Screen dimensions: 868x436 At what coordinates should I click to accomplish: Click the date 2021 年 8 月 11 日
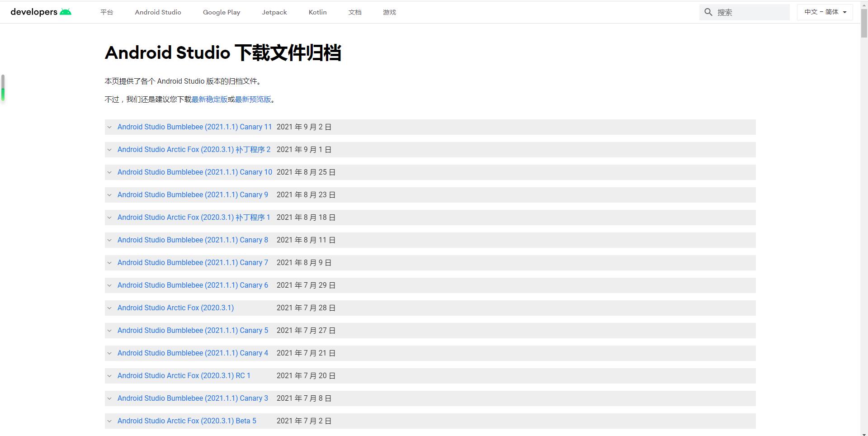[x=306, y=240]
